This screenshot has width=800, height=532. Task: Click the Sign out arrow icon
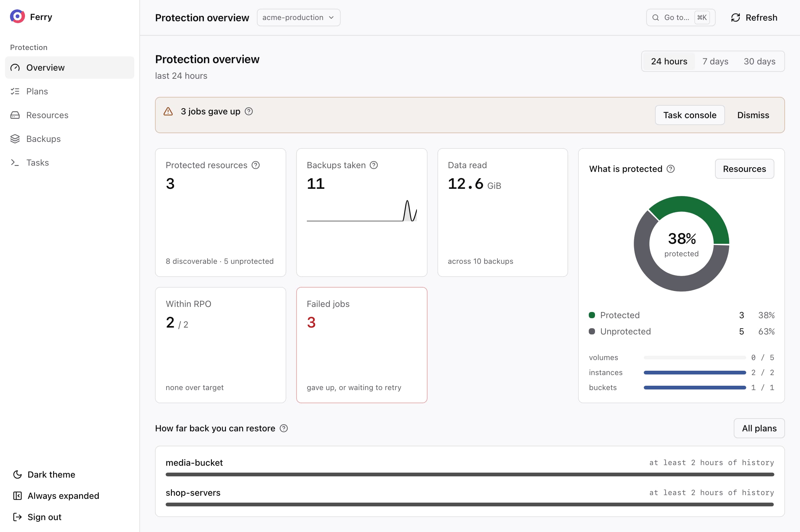pos(17,517)
